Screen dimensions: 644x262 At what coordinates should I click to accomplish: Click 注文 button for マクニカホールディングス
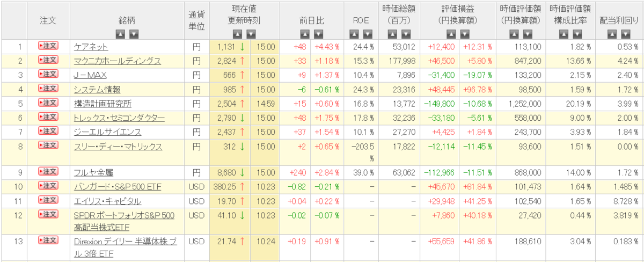[48, 60]
